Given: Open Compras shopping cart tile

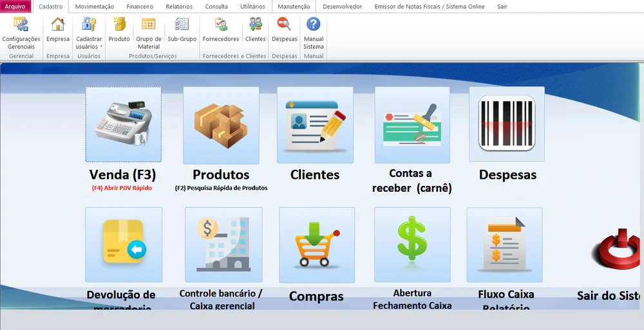Looking at the screenshot, I should coord(317,245).
